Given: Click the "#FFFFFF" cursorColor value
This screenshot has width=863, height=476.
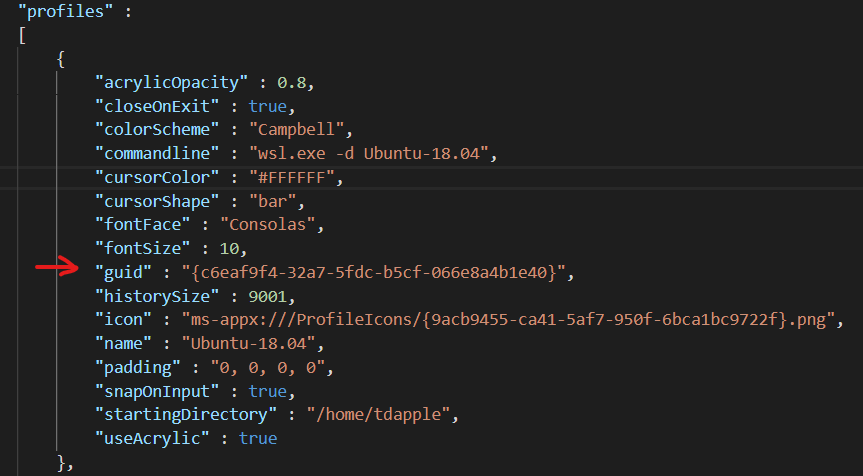Looking at the screenshot, I should [x=292, y=178].
